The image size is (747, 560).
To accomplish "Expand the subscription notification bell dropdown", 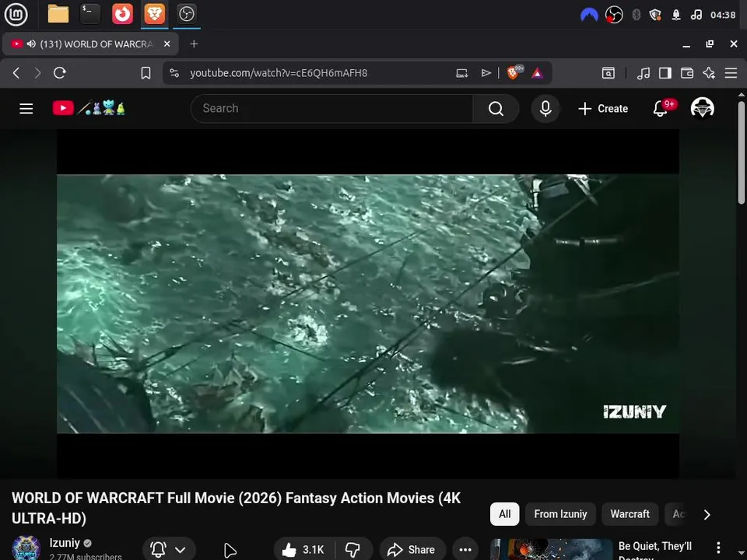I will [x=169, y=550].
